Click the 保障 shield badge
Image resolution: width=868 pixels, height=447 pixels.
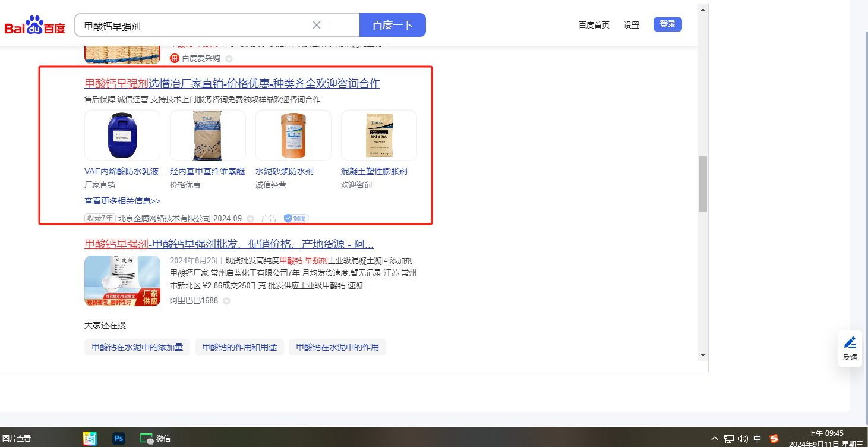pos(296,218)
